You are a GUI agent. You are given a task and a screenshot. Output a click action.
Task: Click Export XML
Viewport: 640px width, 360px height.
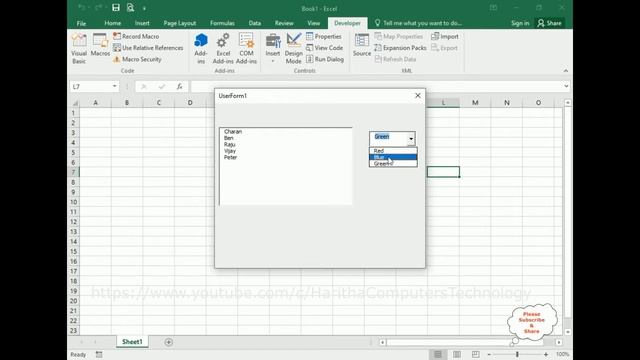click(x=444, y=48)
